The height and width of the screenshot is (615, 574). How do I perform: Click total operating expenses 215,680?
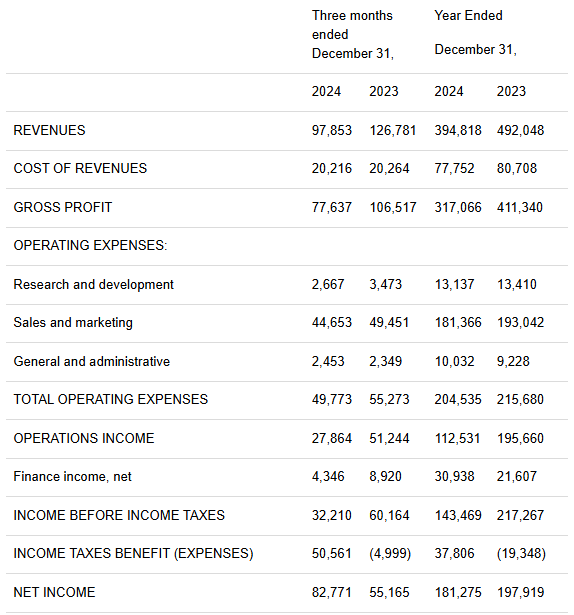(x=520, y=399)
